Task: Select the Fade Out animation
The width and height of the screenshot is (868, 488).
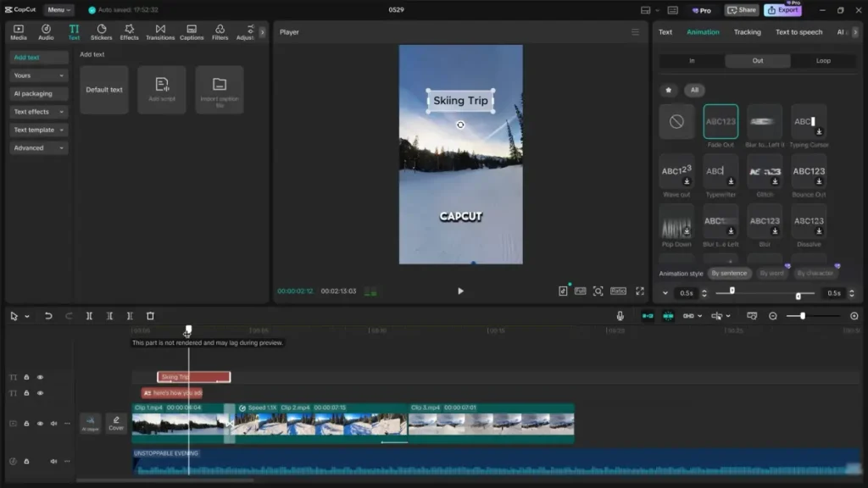Action: pos(721,121)
